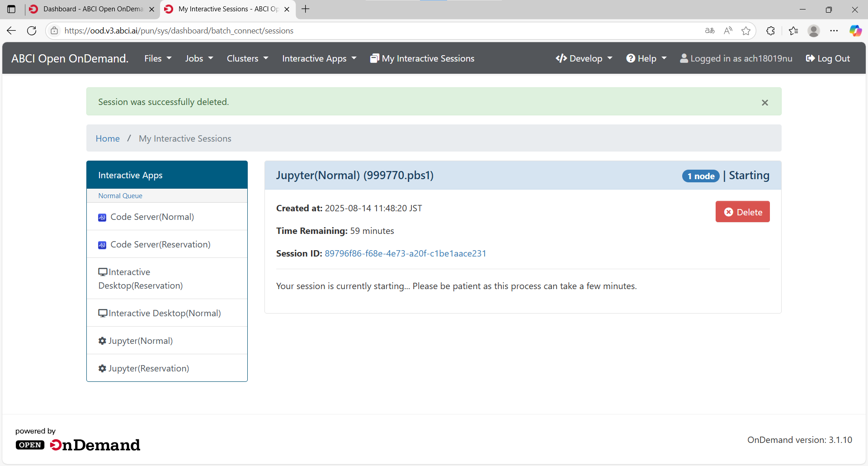Dismiss the session deleted alert
Screen dimensions: 868x466
click(x=765, y=103)
